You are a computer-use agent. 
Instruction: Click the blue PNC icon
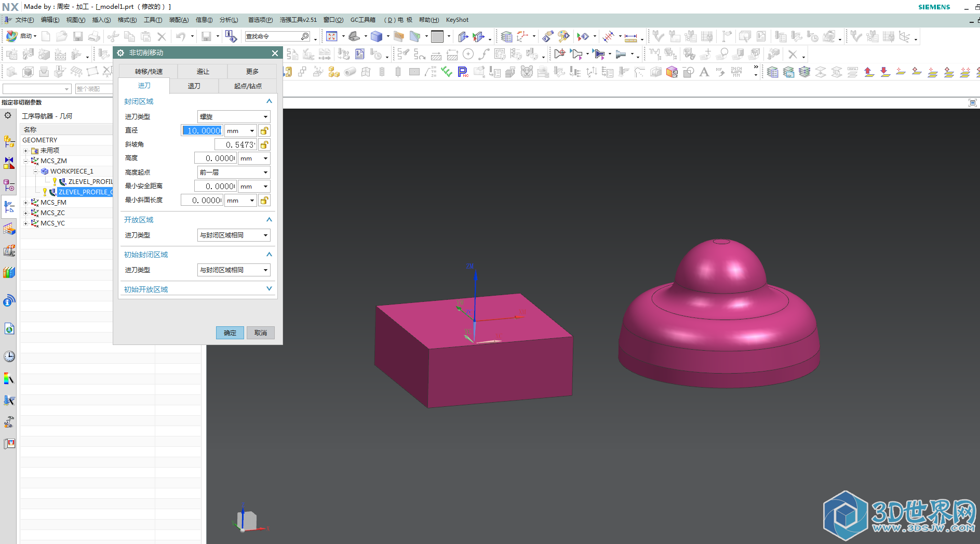[x=463, y=72]
